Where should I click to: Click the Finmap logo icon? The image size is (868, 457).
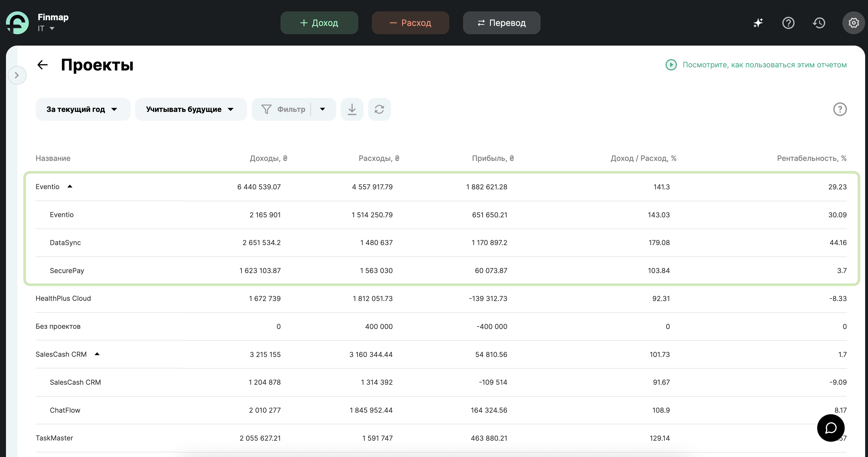(x=17, y=23)
